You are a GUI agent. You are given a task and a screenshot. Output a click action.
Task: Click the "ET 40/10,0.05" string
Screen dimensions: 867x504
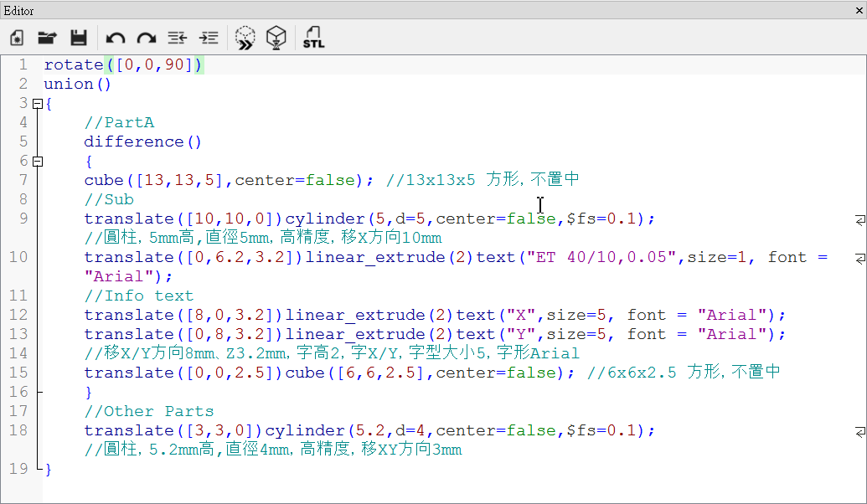(601, 258)
